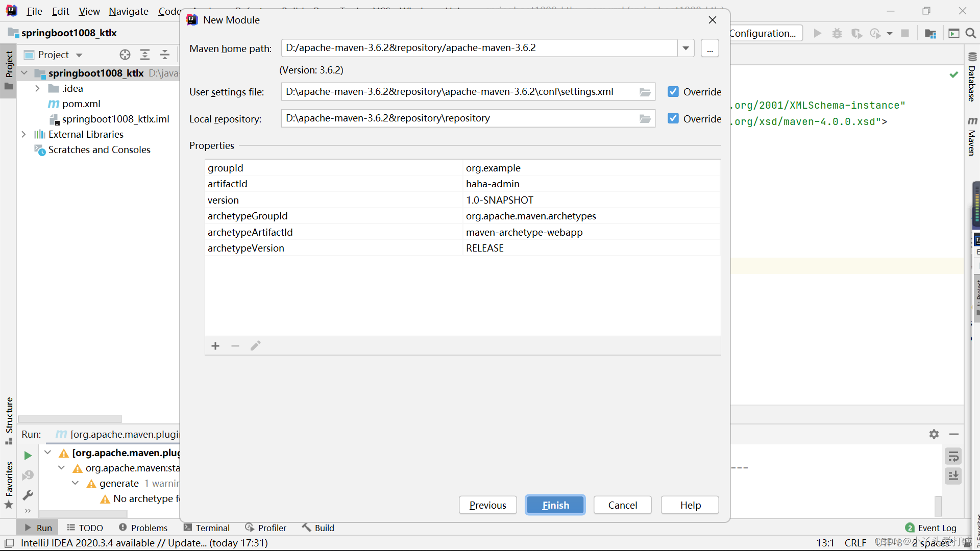
Task: Expand the External Libraries tree node
Action: click(23, 134)
